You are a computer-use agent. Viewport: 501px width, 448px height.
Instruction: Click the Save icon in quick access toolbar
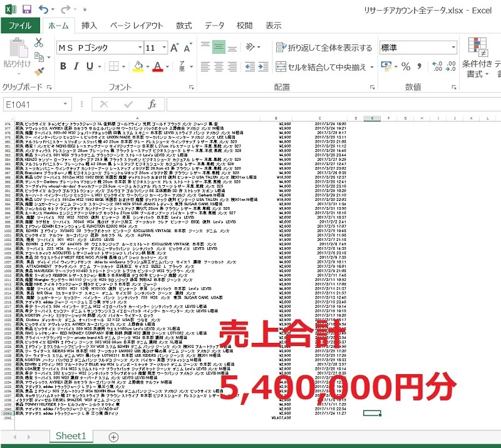pos(27,9)
